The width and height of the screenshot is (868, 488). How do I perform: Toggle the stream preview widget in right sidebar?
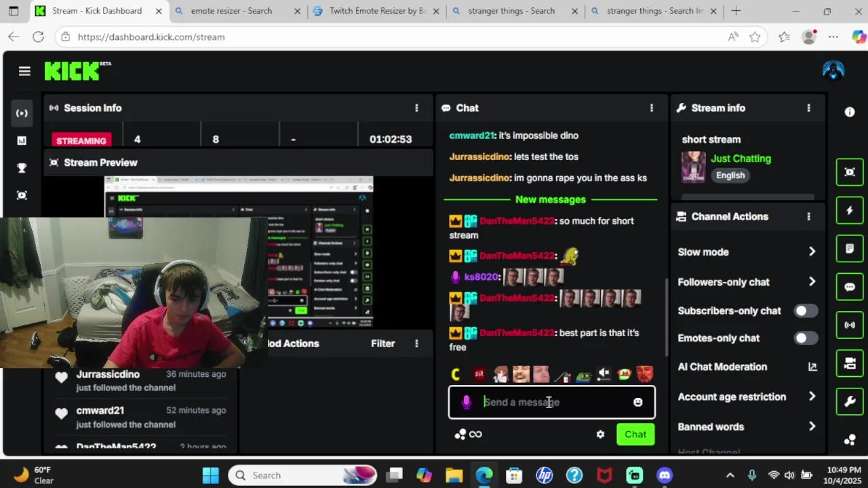[x=850, y=171]
